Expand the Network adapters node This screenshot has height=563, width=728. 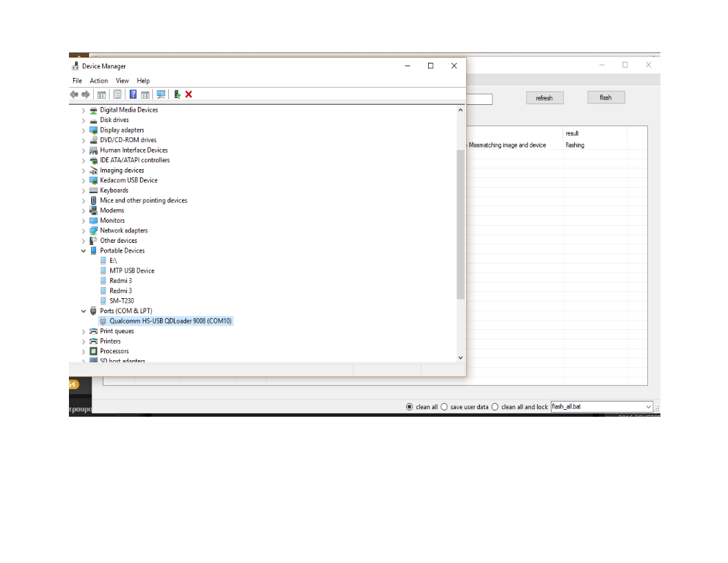pos(83,231)
